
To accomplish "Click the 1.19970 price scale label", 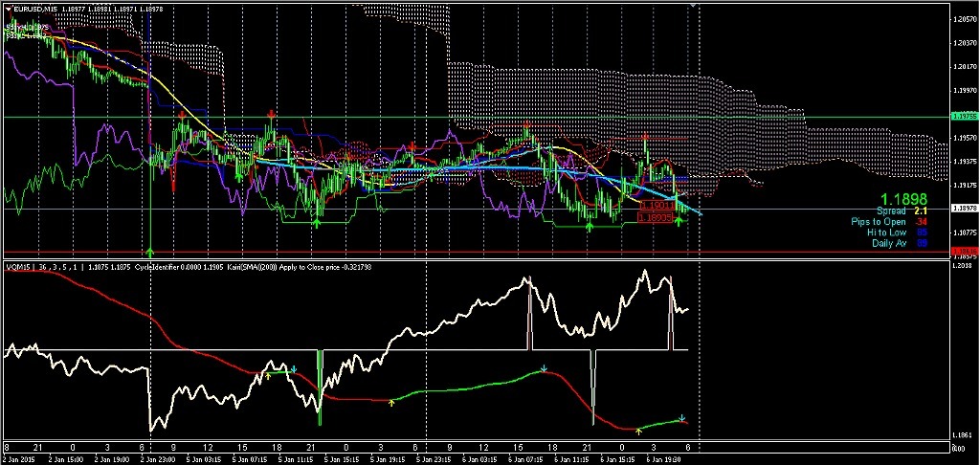I will click(963, 91).
